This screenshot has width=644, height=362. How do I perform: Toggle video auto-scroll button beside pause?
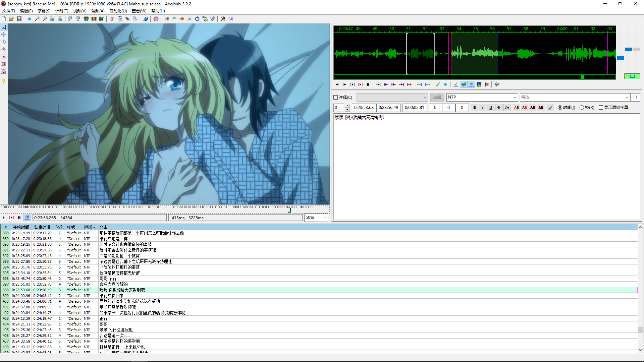[x=27, y=218]
